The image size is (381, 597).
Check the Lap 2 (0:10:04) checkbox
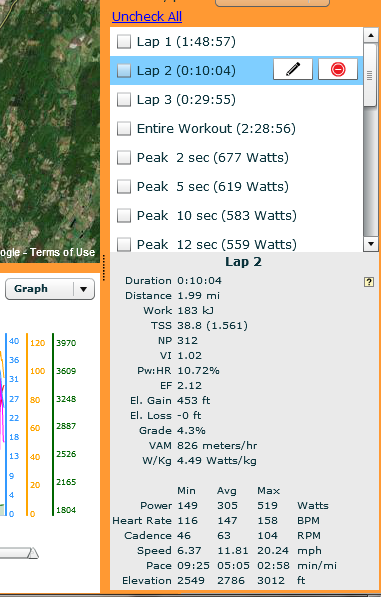click(x=124, y=70)
